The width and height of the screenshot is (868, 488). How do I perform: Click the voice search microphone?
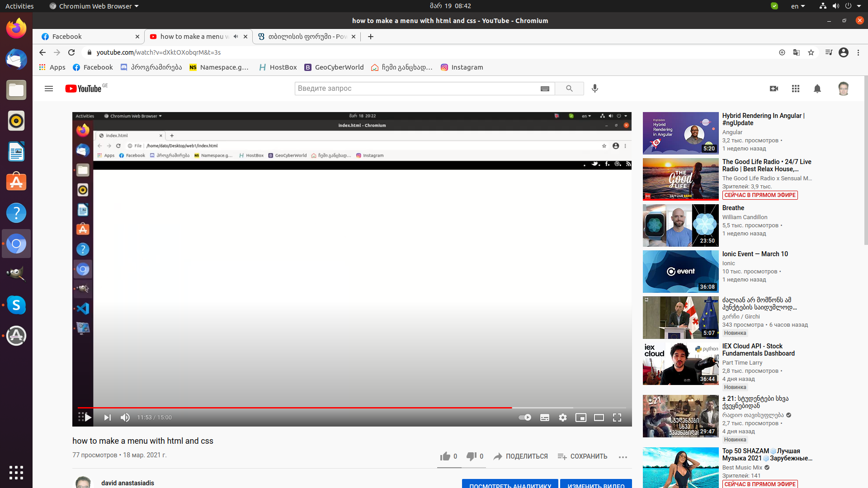click(595, 89)
